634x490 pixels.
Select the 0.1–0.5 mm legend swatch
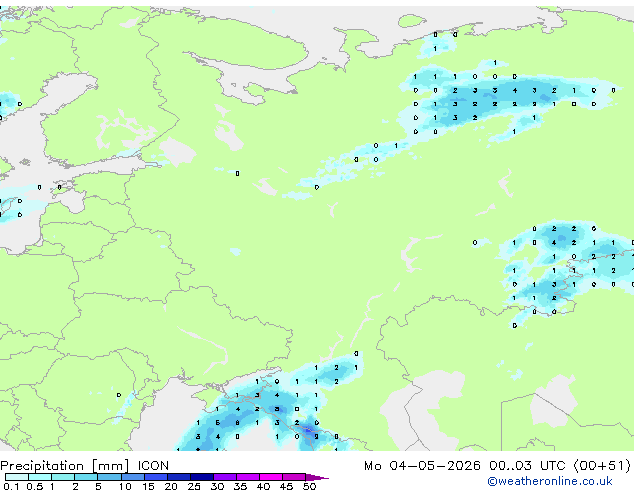pyautogui.click(x=17, y=477)
